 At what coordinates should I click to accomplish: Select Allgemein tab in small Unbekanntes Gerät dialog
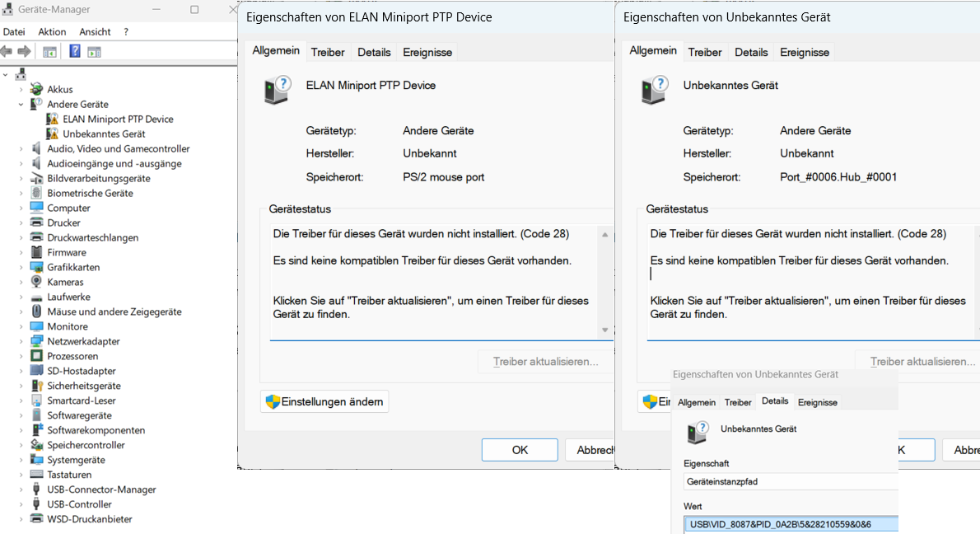click(696, 402)
